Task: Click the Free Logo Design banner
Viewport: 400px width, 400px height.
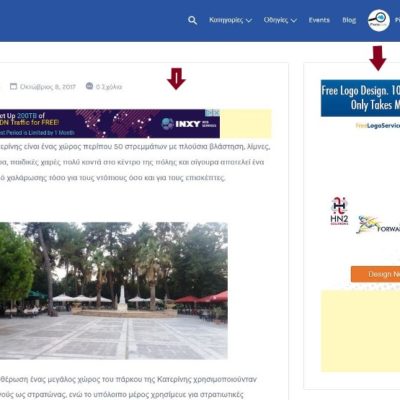Action: click(360, 98)
